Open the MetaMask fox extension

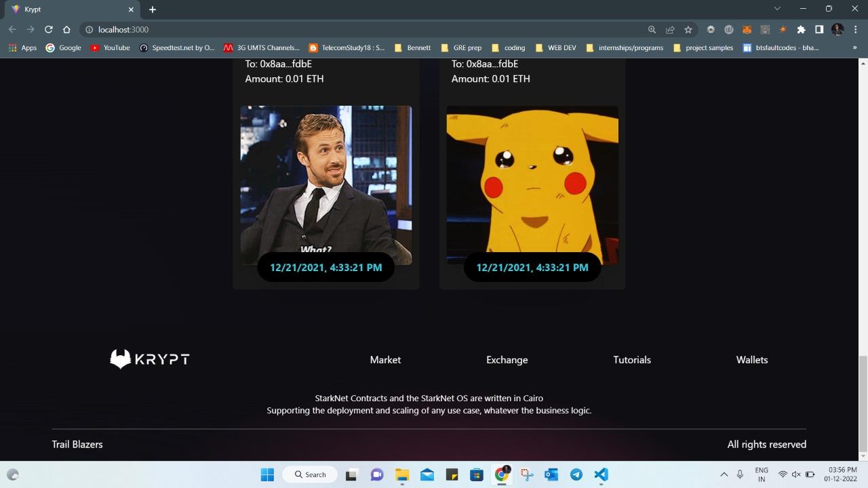pos(747,30)
